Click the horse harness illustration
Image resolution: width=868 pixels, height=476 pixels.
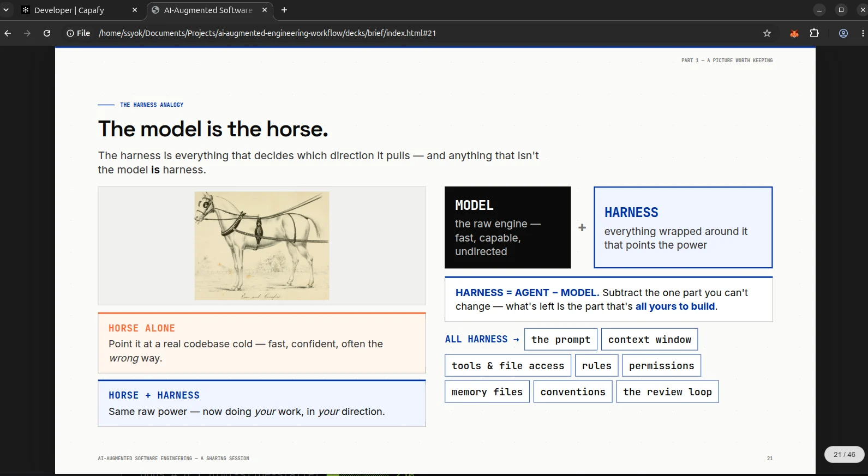(x=262, y=245)
